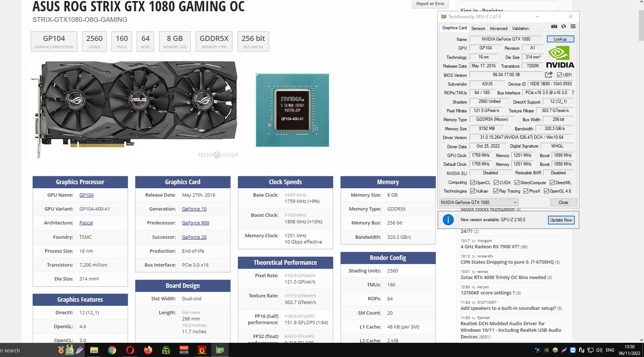Open Zotac RTX 4090 Trinity OC Bios thread
Image resolution: width=644 pixels, height=357 pixels.
tap(503, 277)
